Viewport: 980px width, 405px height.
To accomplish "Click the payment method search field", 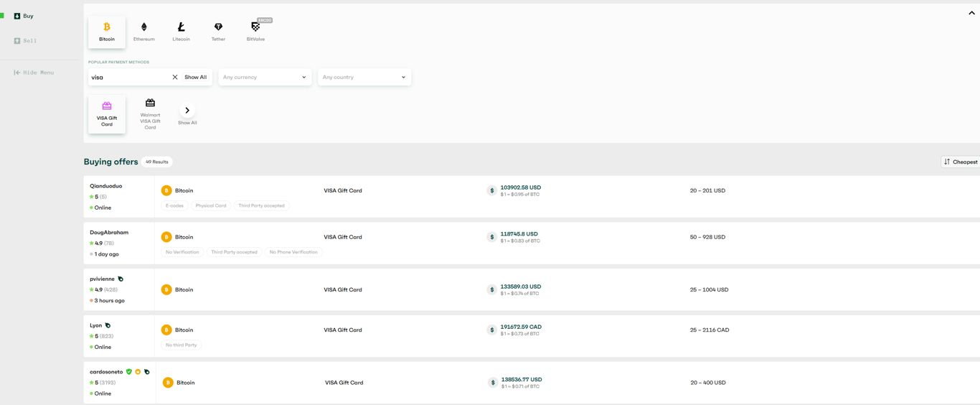I will point(129,78).
